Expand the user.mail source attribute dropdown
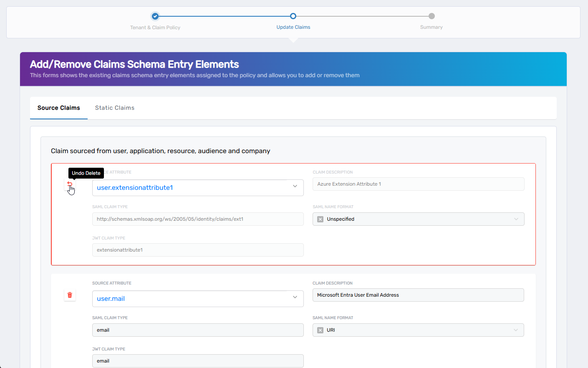This screenshot has width=588, height=368. click(295, 297)
